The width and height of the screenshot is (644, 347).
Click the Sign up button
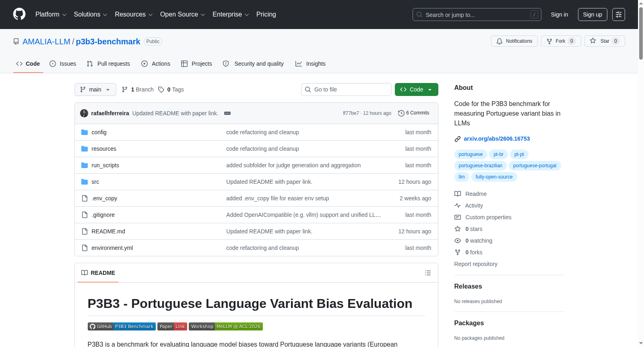(x=592, y=15)
